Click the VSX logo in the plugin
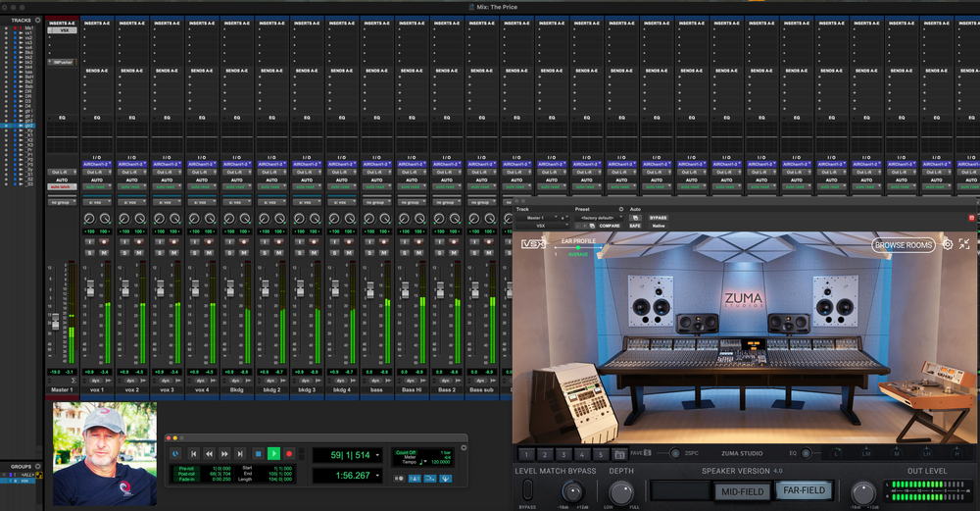This screenshot has height=511, width=980. click(534, 243)
